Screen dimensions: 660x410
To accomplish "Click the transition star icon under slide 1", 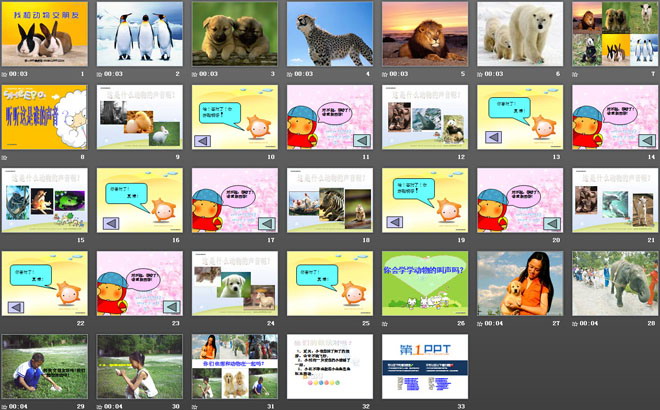I will 4,75.
